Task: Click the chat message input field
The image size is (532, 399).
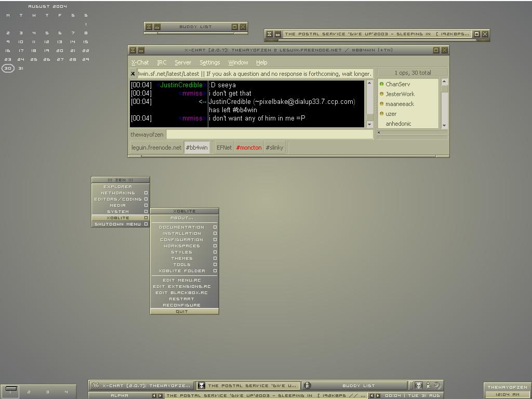Action: (270, 135)
